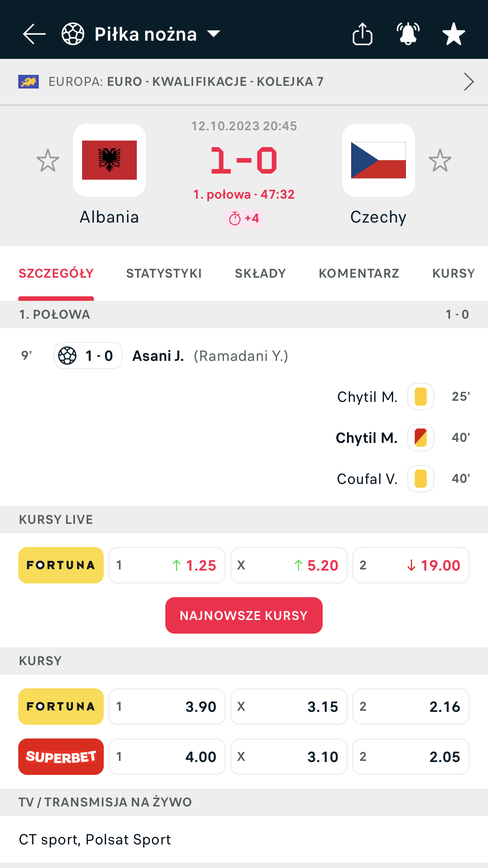Image resolution: width=488 pixels, height=868 pixels.
Task: Tap the back arrow icon
Action: click(34, 34)
